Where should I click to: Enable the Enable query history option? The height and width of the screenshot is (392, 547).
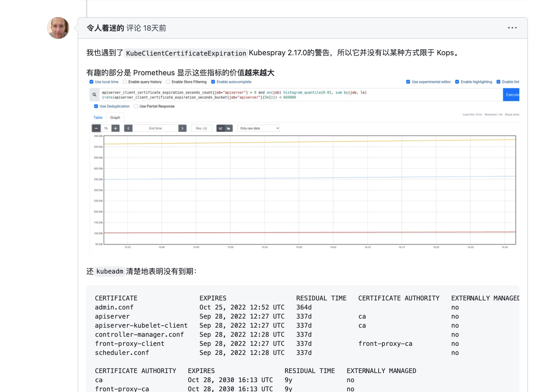pyautogui.click(x=125, y=82)
